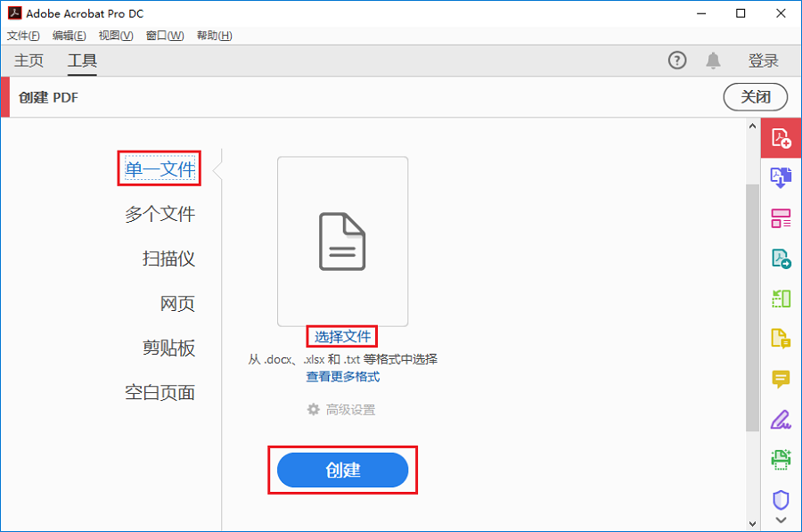Image resolution: width=802 pixels, height=532 pixels.
Task: Minimize the Acrobat window
Action: [701, 13]
